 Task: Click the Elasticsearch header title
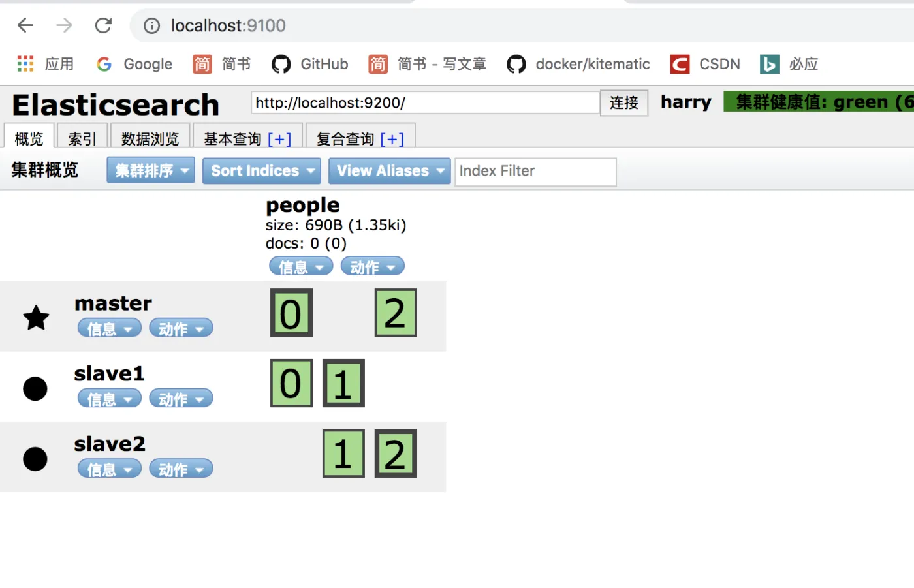coord(116,104)
